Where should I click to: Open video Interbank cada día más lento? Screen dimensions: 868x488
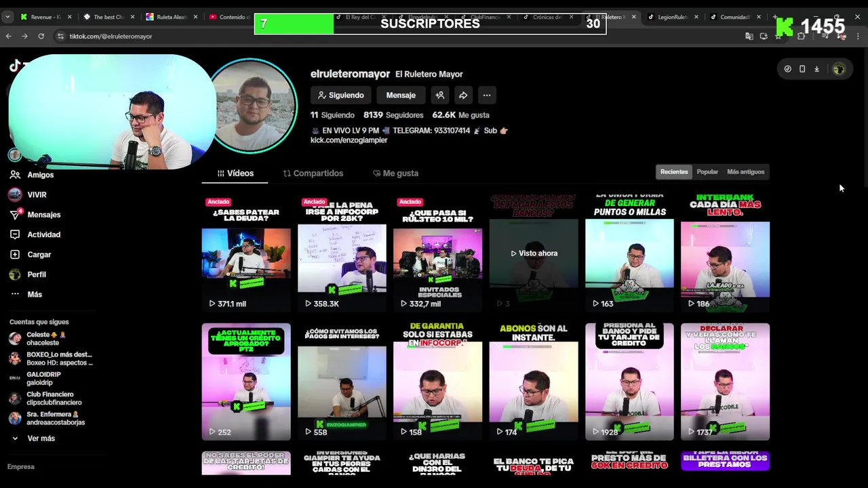(x=725, y=253)
